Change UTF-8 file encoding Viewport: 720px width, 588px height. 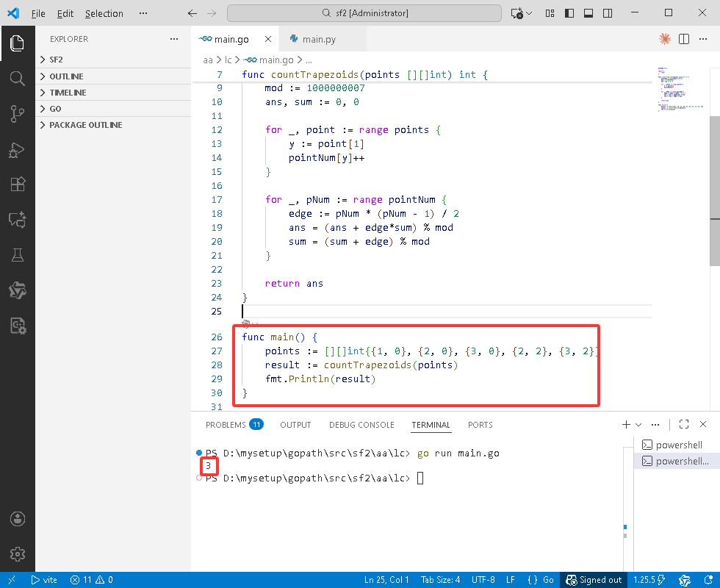point(483,580)
